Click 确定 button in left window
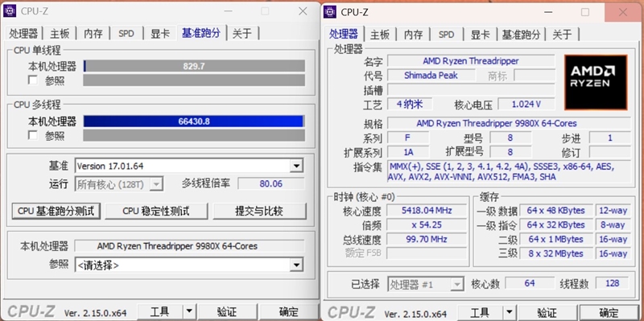644x321 pixels. point(288,312)
